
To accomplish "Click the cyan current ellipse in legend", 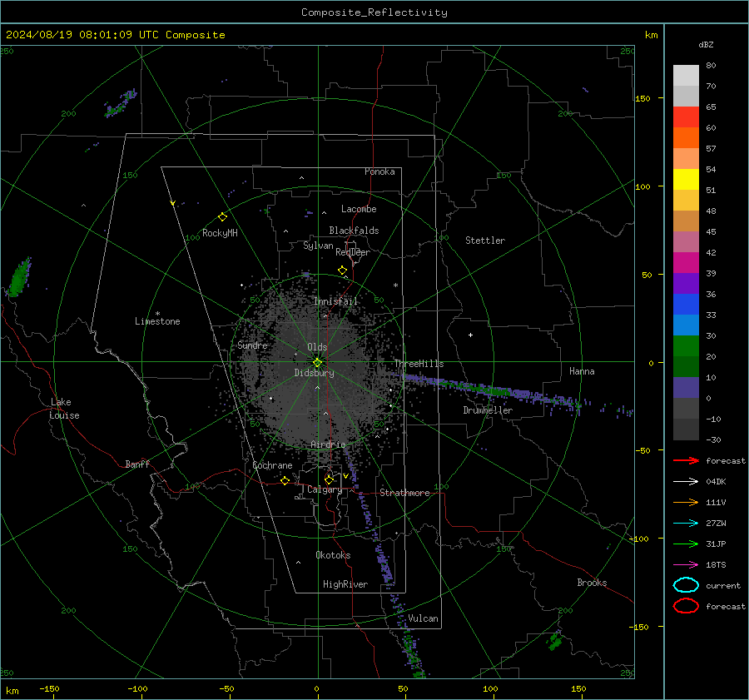I will [686, 585].
